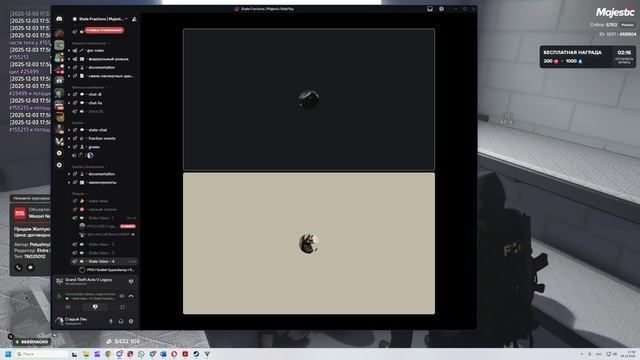Open the state-chat channel
The image size is (640, 360).
click(x=98, y=130)
